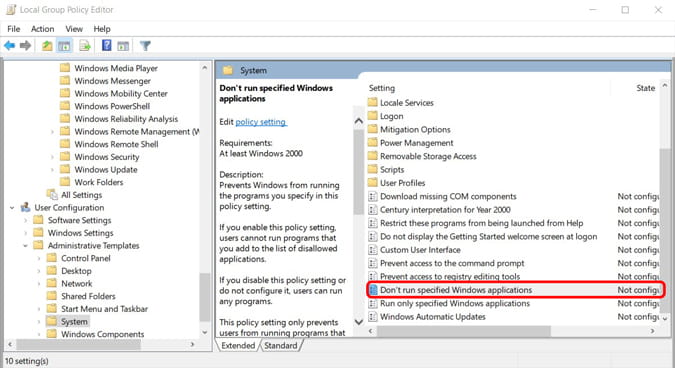The image size is (675, 368).
Task: Select the Windows Update tree item
Action: (106, 169)
